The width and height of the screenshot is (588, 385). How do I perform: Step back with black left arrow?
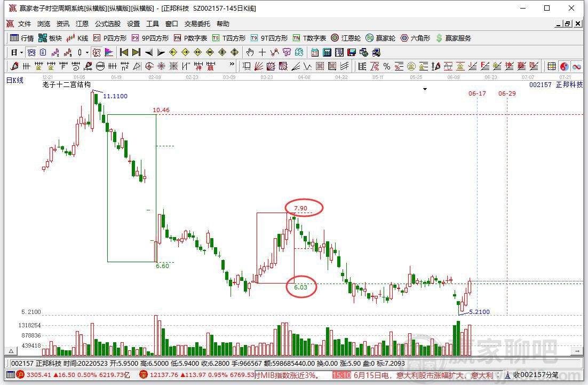point(148,52)
